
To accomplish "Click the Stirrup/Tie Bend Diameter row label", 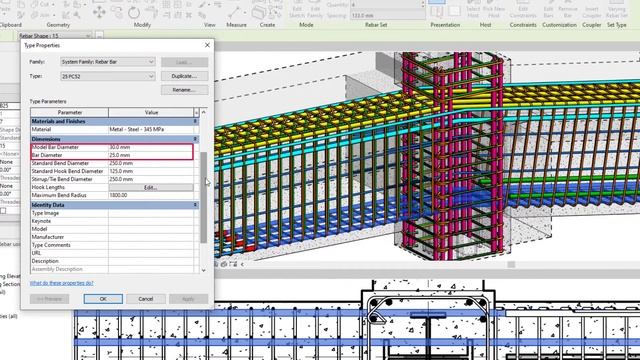I will pos(62,179).
